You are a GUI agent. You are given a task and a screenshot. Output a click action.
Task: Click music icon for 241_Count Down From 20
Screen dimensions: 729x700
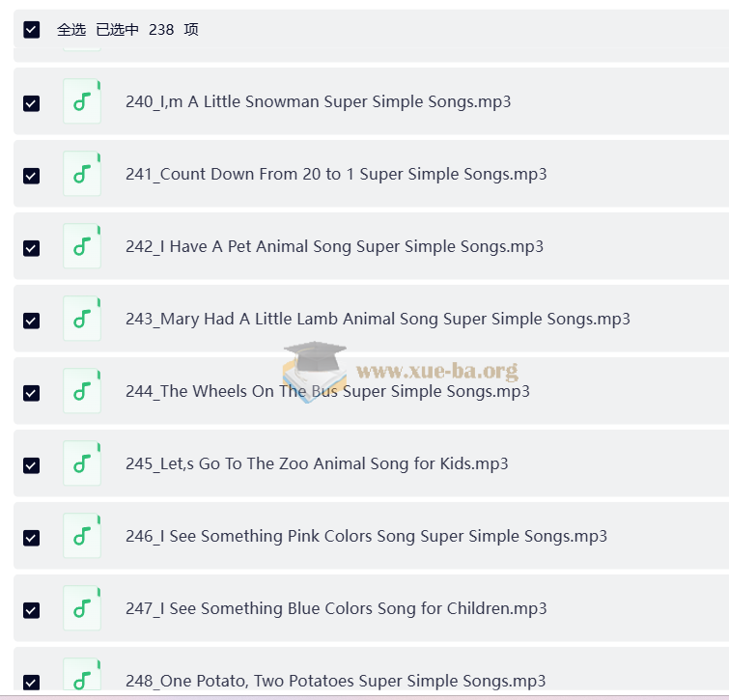point(82,174)
